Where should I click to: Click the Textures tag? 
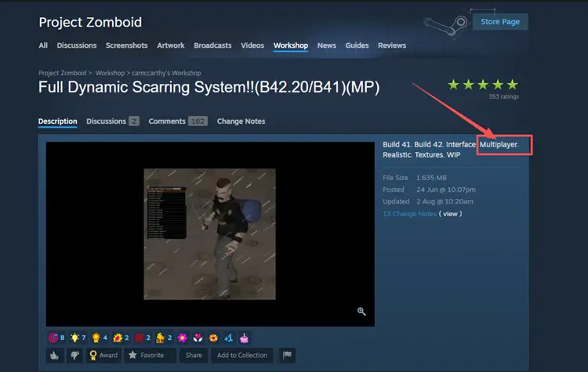click(429, 155)
